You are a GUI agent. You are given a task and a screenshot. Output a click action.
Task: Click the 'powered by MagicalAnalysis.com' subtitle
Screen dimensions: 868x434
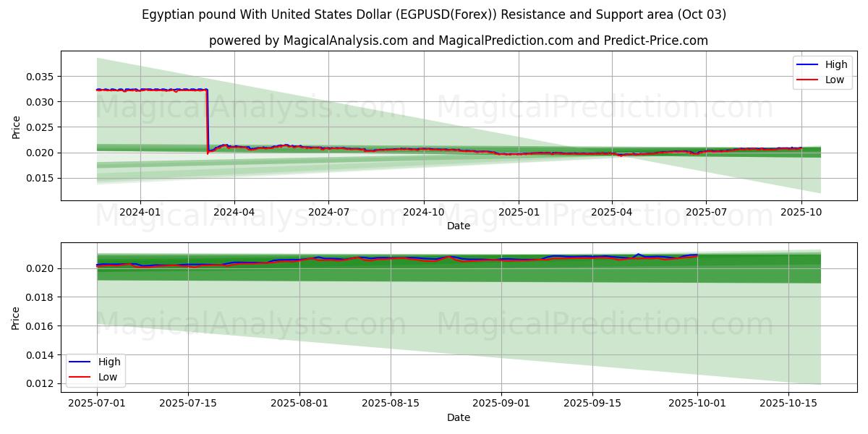coord(459,41)
